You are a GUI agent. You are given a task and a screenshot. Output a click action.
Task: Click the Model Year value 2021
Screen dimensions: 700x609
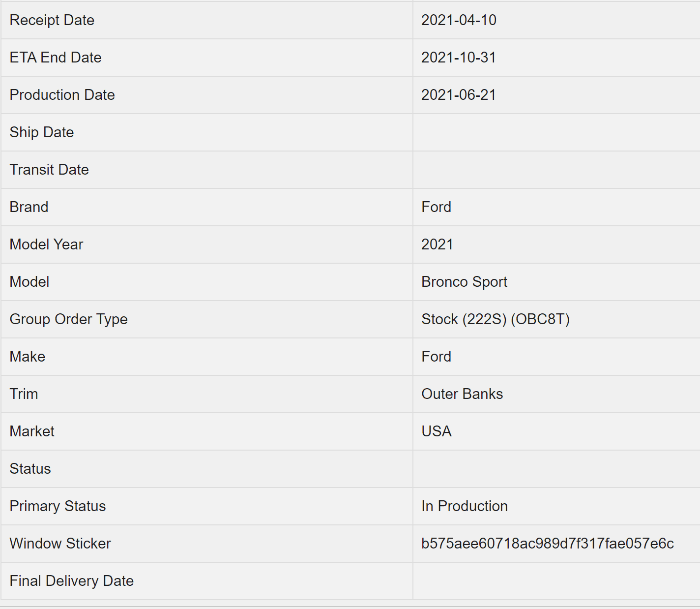(437, 244)
